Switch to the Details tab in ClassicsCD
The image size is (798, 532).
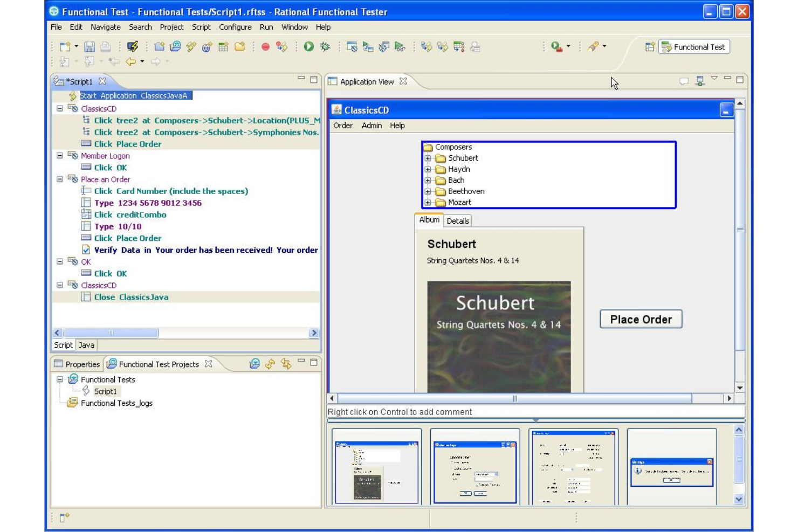(458, 221)
